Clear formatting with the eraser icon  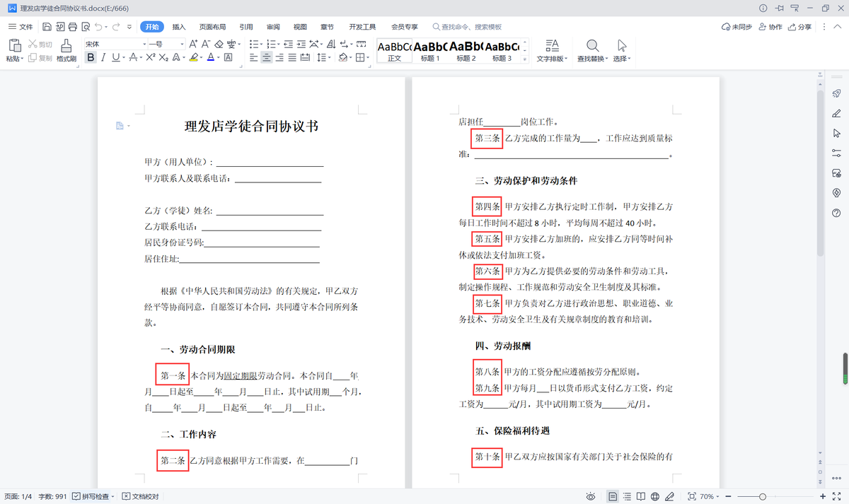tap(219, 44)
